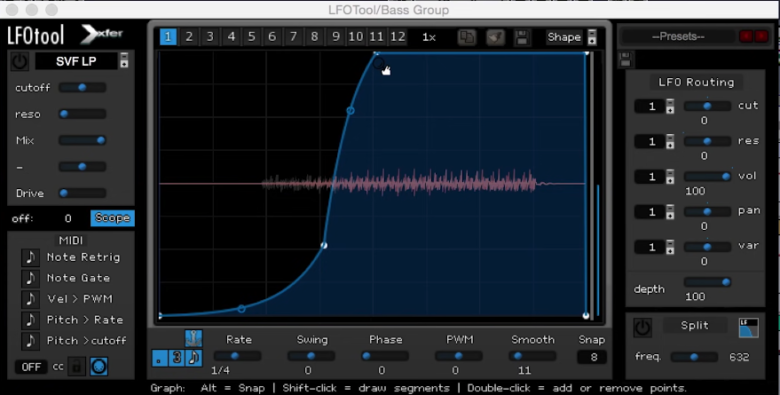This screenshot has width=780, height=395.
Task: Open the Presets dropdown
Action: [679, 36]
